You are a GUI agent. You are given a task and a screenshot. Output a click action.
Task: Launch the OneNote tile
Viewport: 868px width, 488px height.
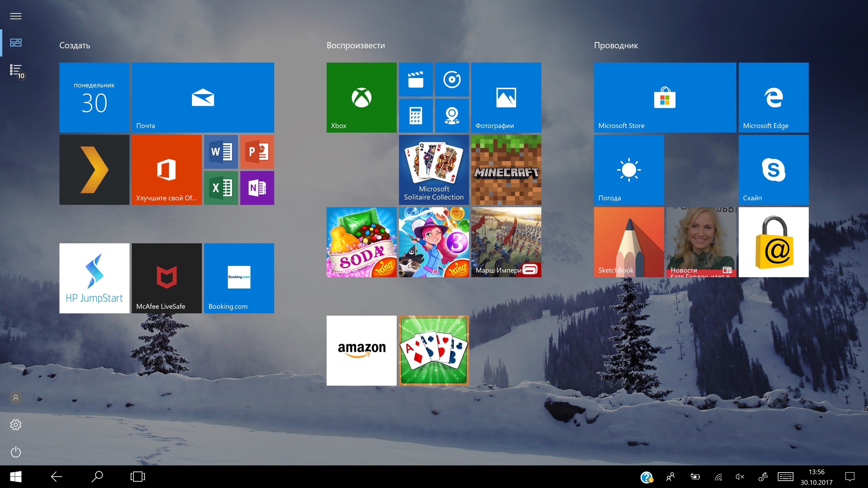click(x=257, y=188)
